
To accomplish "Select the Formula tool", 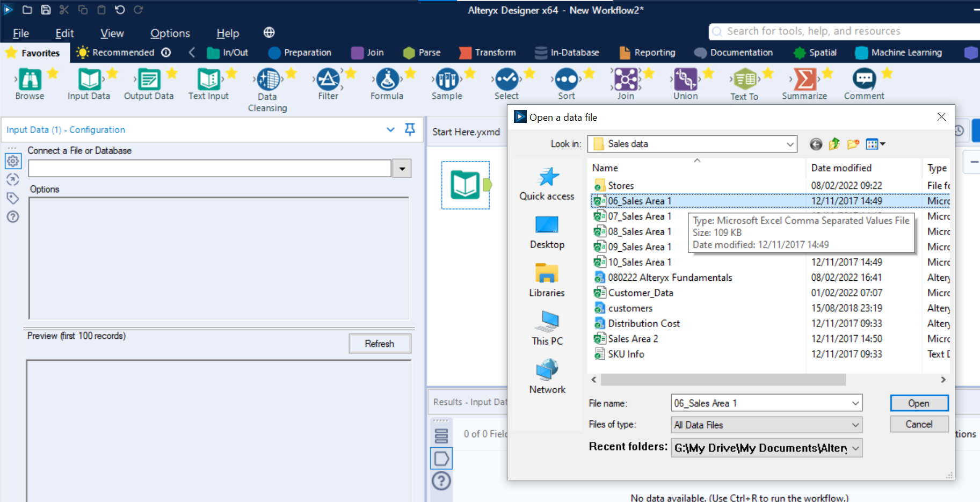I will 387,79.
